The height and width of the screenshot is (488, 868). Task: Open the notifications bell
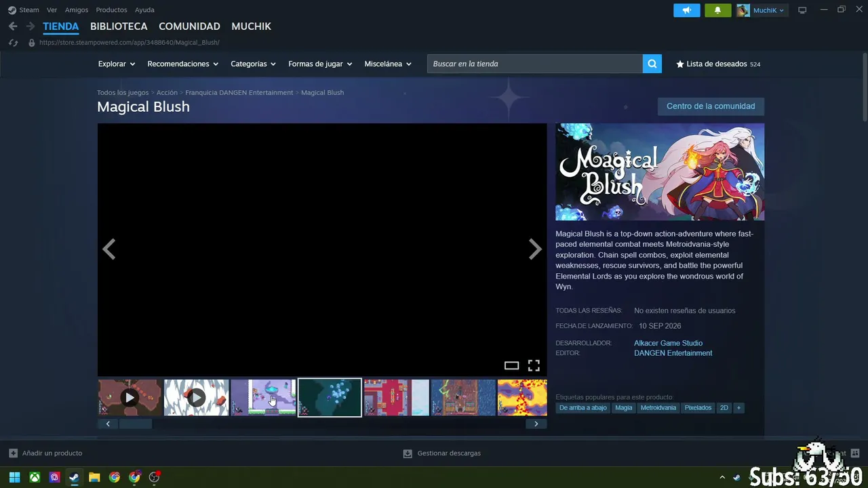[718, 10]
